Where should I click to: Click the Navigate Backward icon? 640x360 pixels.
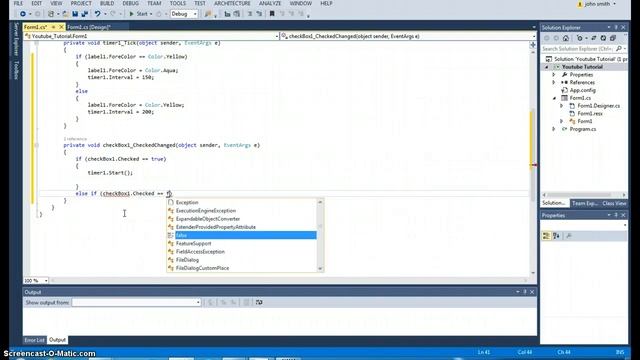pos(23,14)
